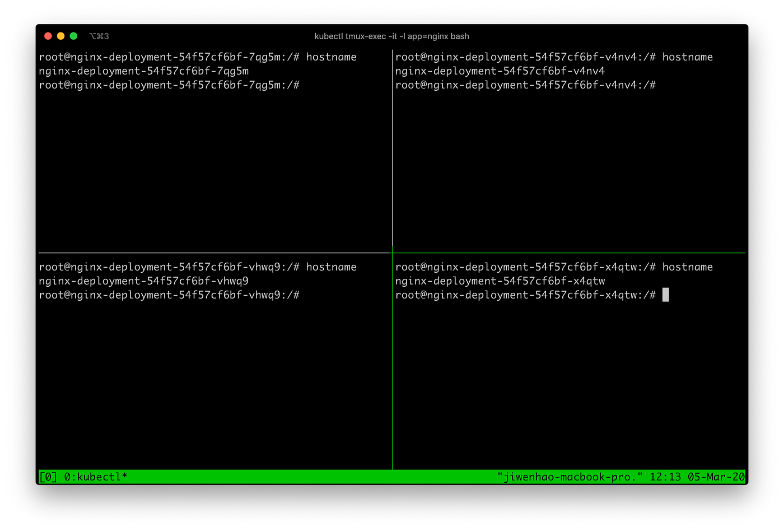Click the hostname command in the top-left pane

[331, 57]
